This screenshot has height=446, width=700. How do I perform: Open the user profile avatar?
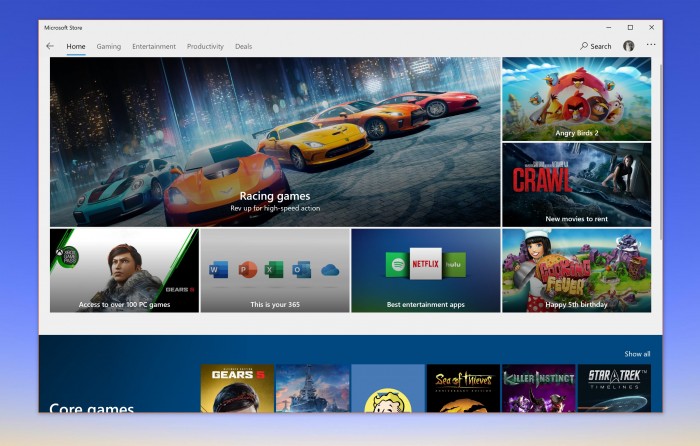[628, 46]
